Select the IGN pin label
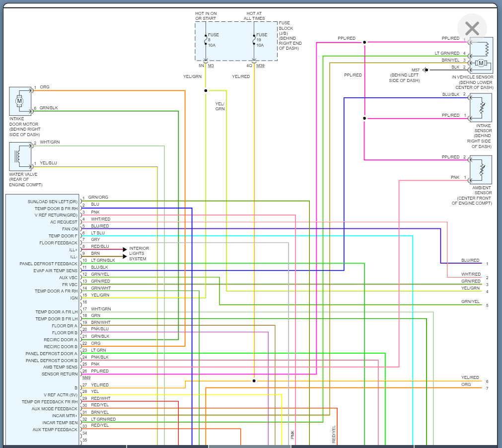This screenshot has height=448, width=502. [74, 298]
